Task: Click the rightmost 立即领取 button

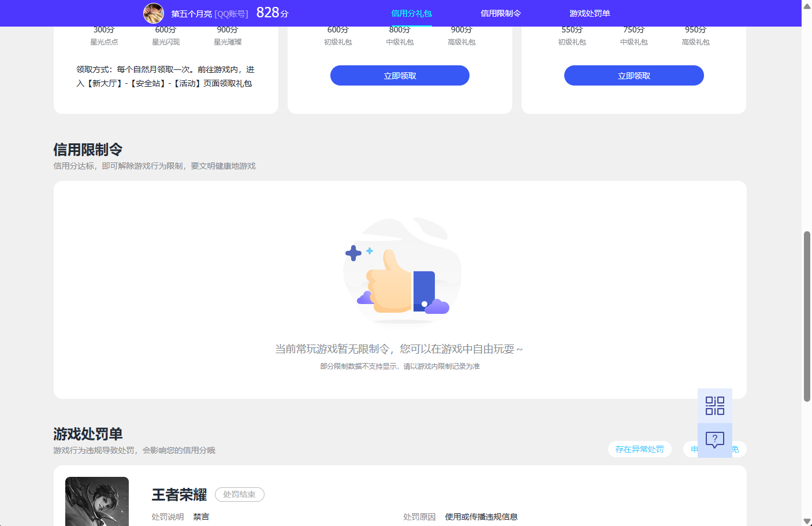Action: pos(634,75)
